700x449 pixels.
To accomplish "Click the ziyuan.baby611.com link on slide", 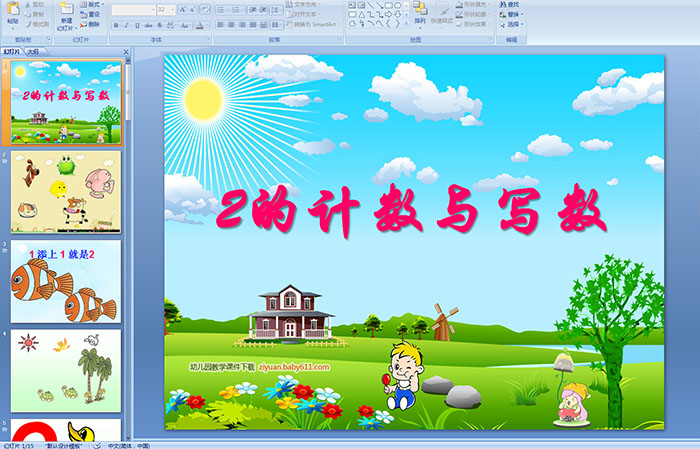I will coord(294,368).
